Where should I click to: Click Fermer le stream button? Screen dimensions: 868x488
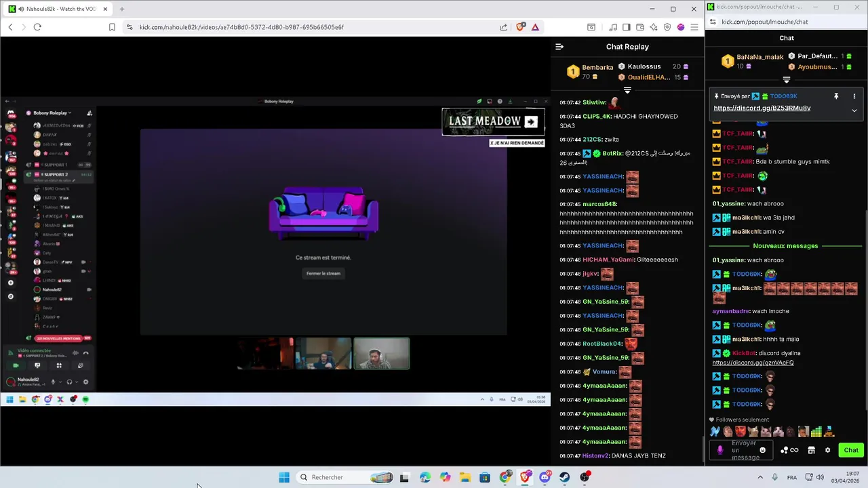click(x=323, y=273)
